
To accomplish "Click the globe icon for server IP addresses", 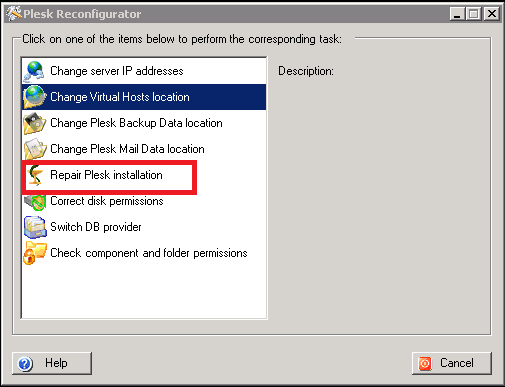I will coord(34,71).
